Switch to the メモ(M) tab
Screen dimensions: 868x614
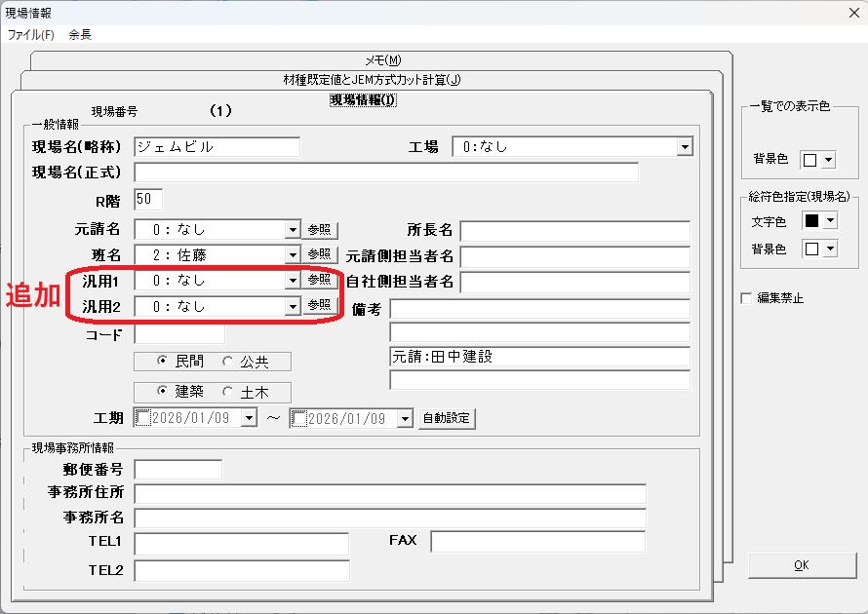[383, 60]
